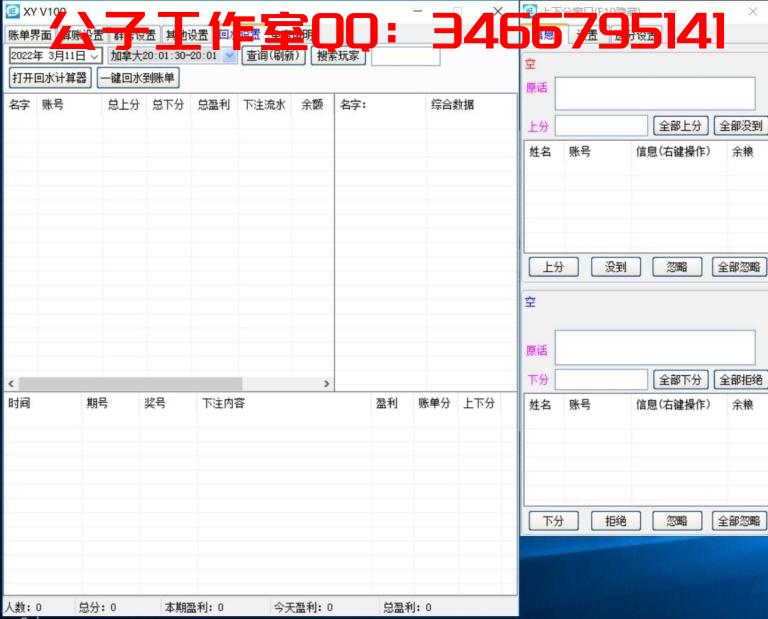Close the XY V100 window
This screenshot has height=619, width=768.
pos(498,11)
